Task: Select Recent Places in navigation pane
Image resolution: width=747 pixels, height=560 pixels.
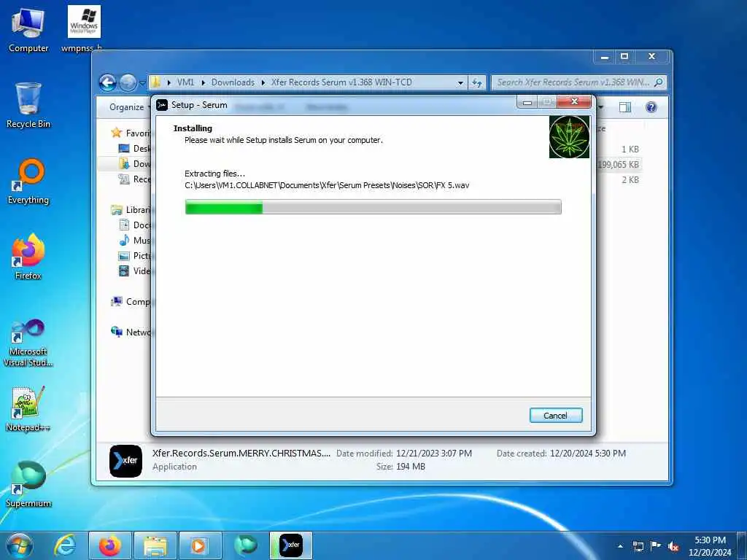Action: [134, 179]
